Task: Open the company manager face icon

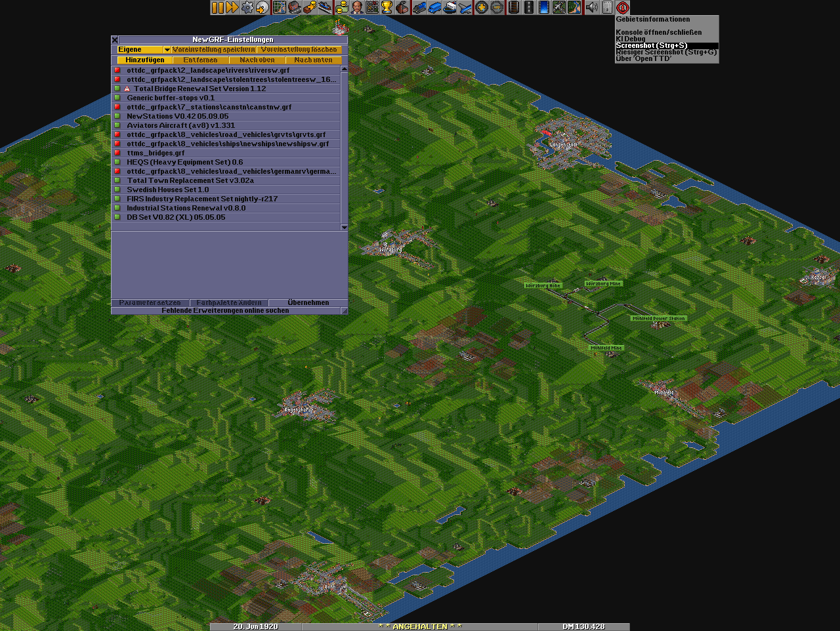Action: 356,7
